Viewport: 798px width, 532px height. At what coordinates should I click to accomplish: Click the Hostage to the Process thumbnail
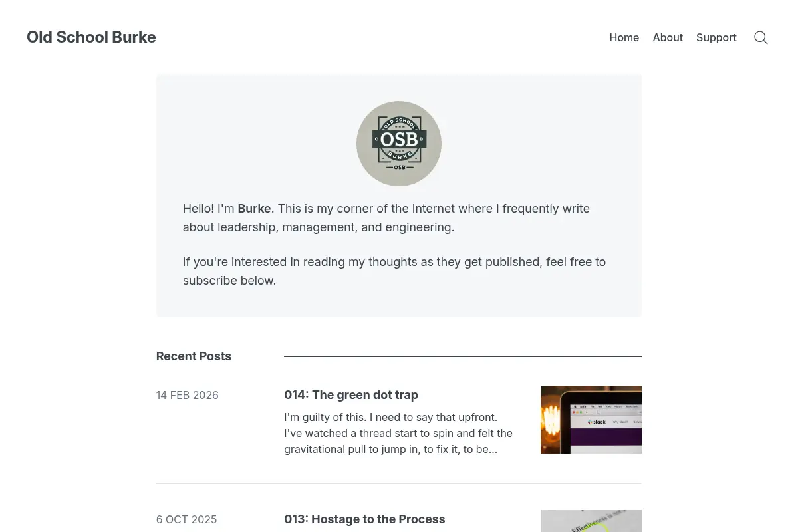coord(591,521)
